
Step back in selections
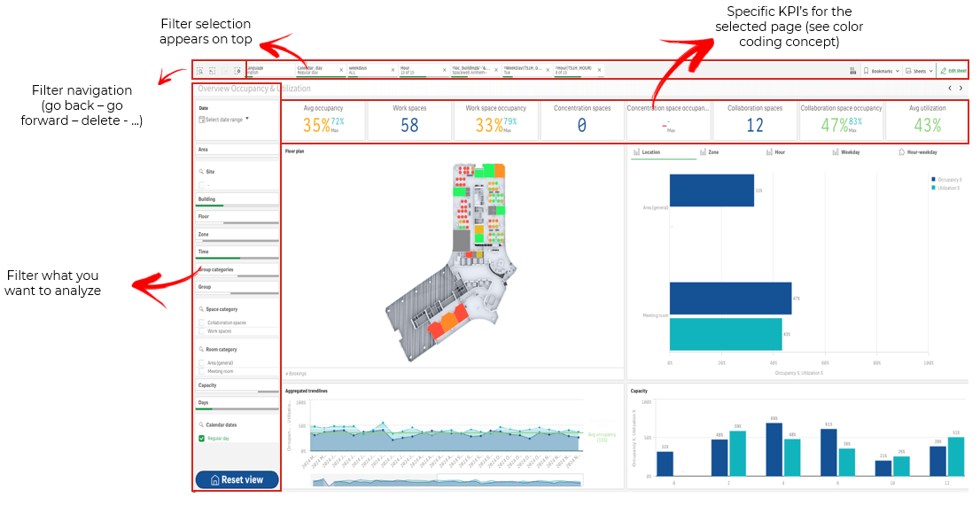pyautogui.click(x=213, y=71)
